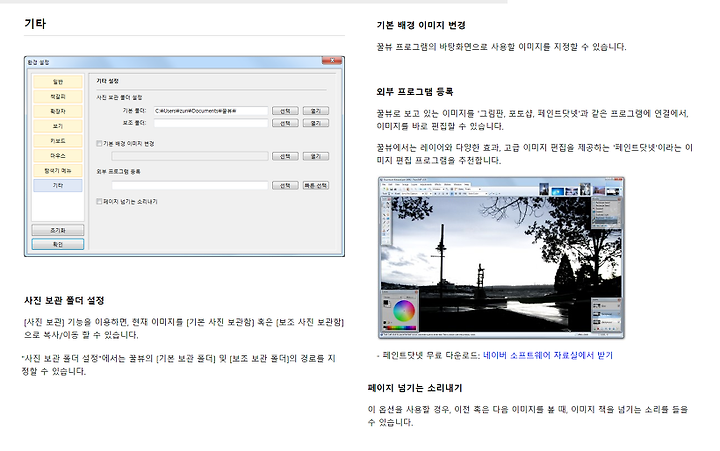Click the 사진 보관 폴더 설정 heading
This screenshot has width=720, height=451.
(x=64, y=300)
